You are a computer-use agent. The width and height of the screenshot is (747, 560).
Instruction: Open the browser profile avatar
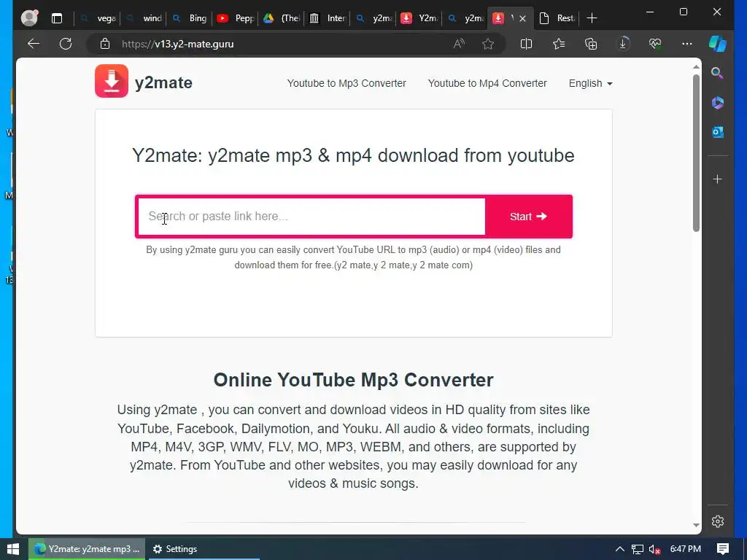coord(29,18)
